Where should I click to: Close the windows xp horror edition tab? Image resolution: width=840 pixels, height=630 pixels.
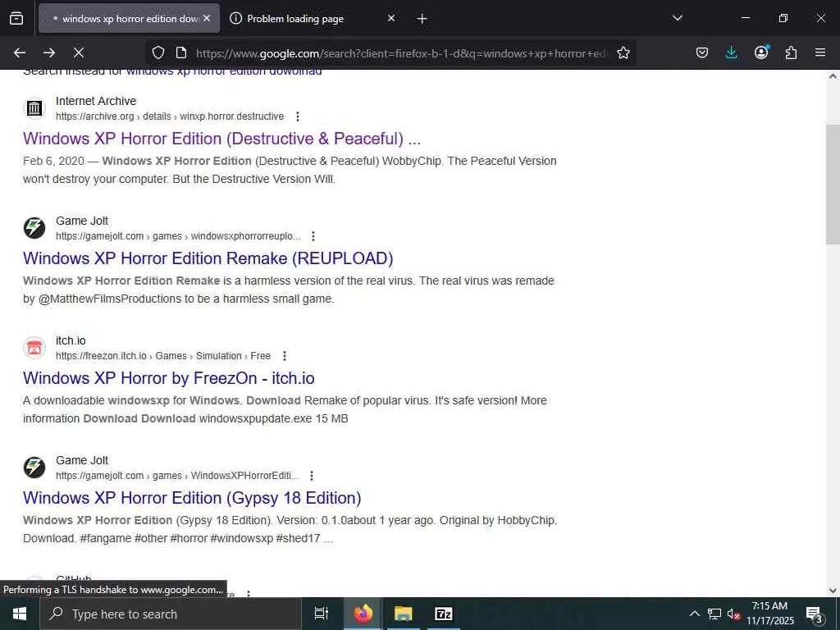207,18
